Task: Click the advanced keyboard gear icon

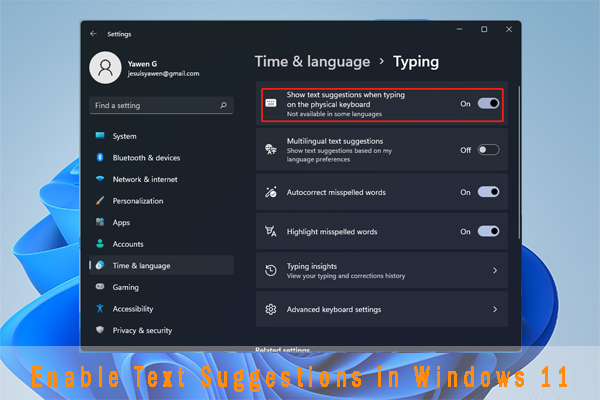Action: point(271,309)
